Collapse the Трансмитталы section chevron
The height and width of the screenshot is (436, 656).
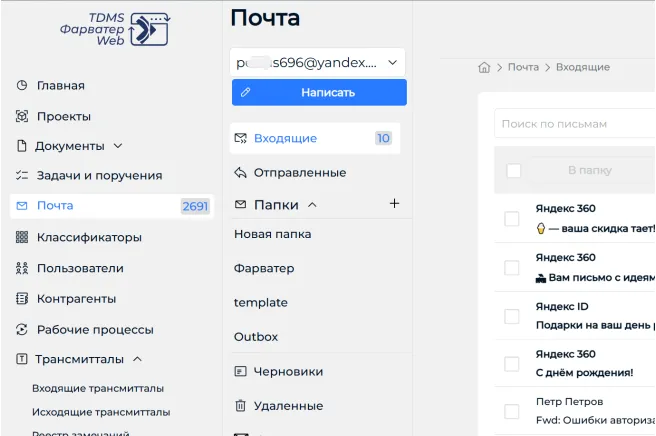[137, 359]
